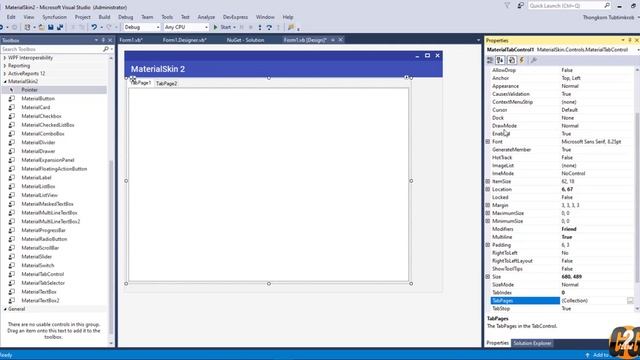Click the Start debug button label

tap(225, 27)
